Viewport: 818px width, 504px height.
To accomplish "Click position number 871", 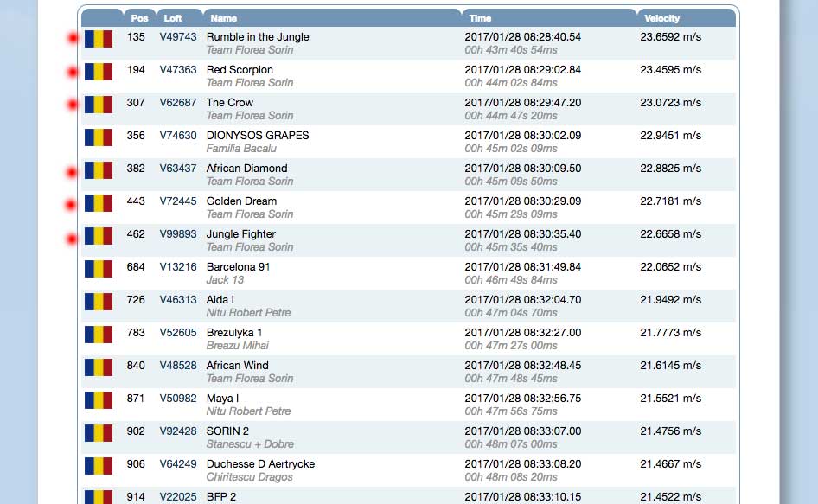I will coord(136,399).
